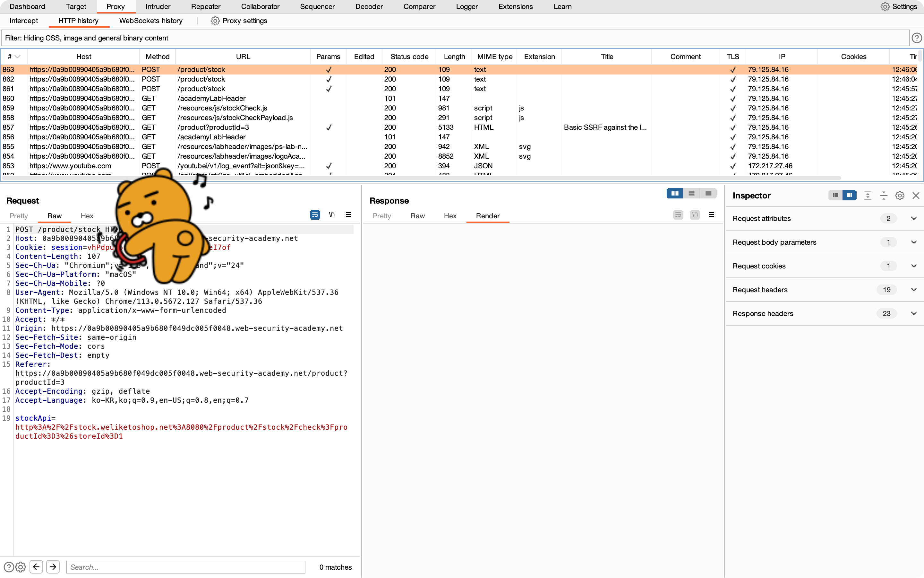Toggle \n icon in Response panel
Screen dimensions: 924x578
click(x=695, y=215)
